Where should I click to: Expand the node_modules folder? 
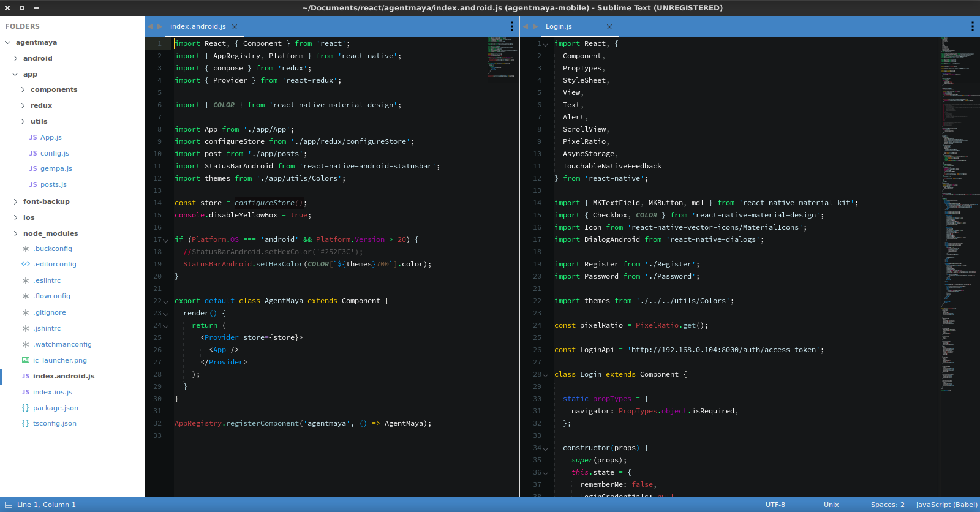[15, 233]
